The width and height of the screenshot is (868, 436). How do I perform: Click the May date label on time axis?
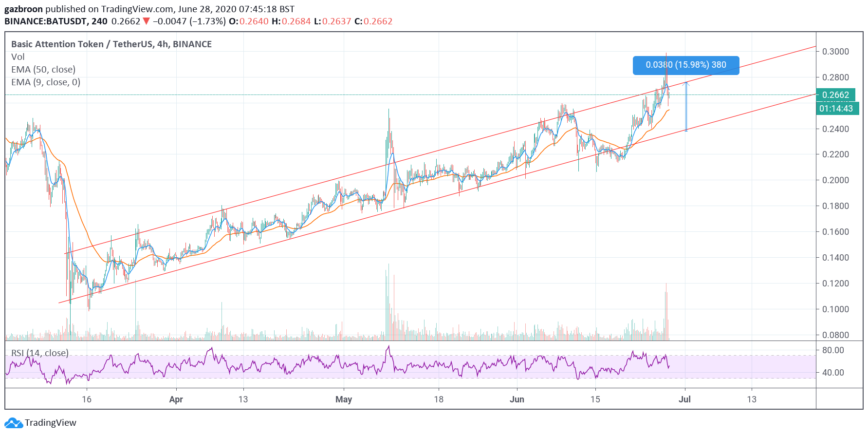(344, 399)
